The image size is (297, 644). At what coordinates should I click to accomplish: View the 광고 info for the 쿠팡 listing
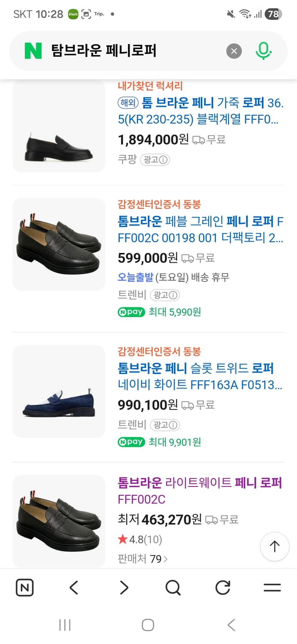(x=155, y=160)
